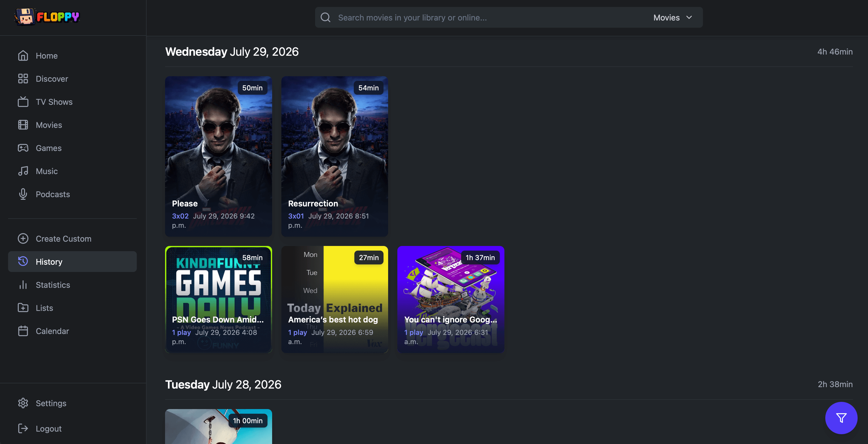
Task: Open the Music section
Action: click(72, 171)
